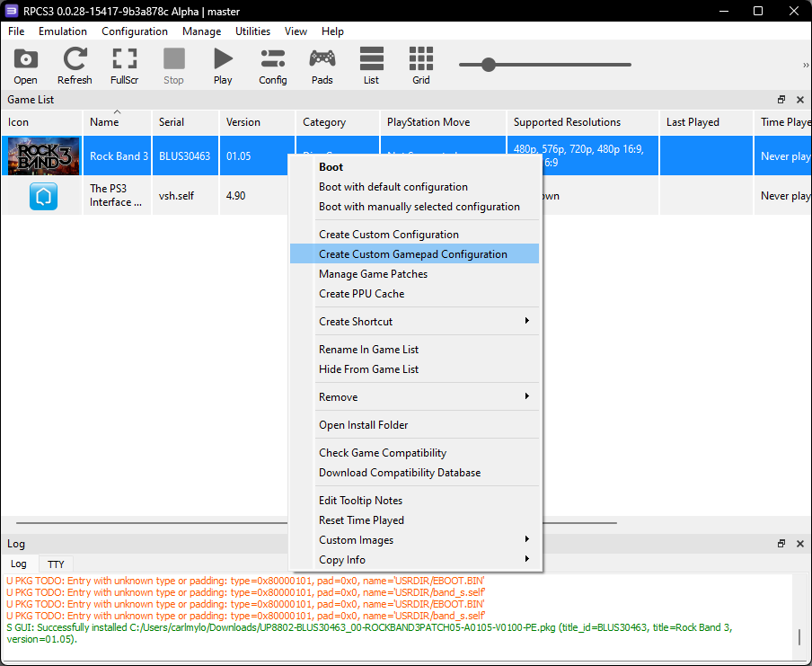
Task: Select Boot with default configuration
Action: (414, 187)
